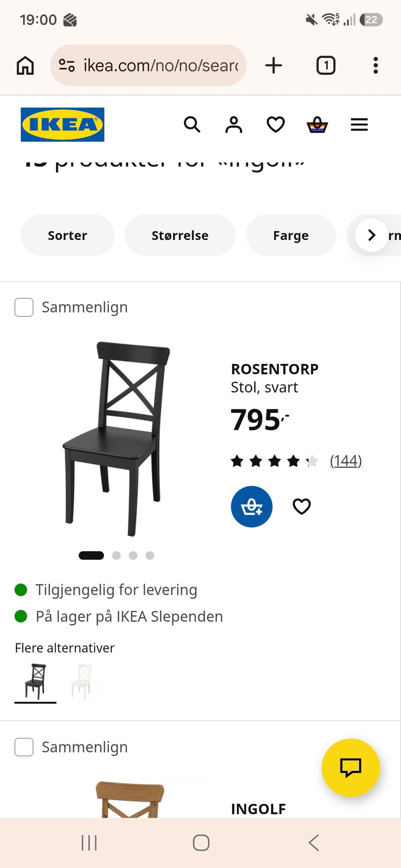The height and width of the screenshot is (868, 401).
Task: Open the Sorter filter dropdown
Action: pos(67,235)
